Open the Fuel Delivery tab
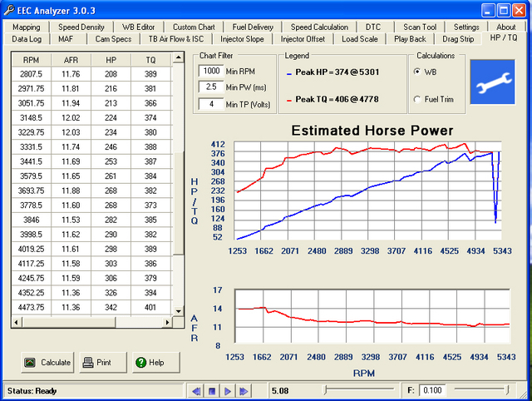The height and width of the screenshot is (401, 532). coord(253,27)
